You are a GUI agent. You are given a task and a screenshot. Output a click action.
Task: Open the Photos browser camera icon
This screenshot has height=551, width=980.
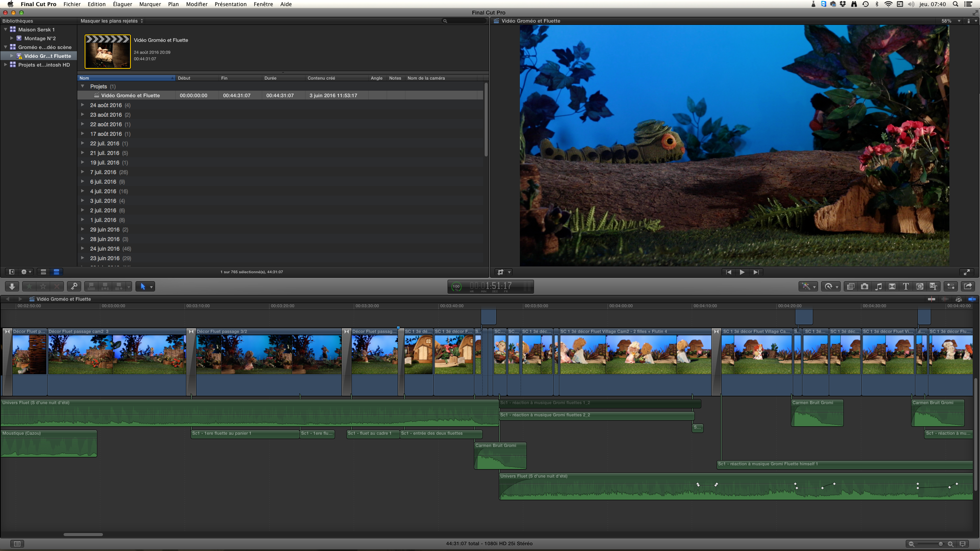[x=864, y=286]
